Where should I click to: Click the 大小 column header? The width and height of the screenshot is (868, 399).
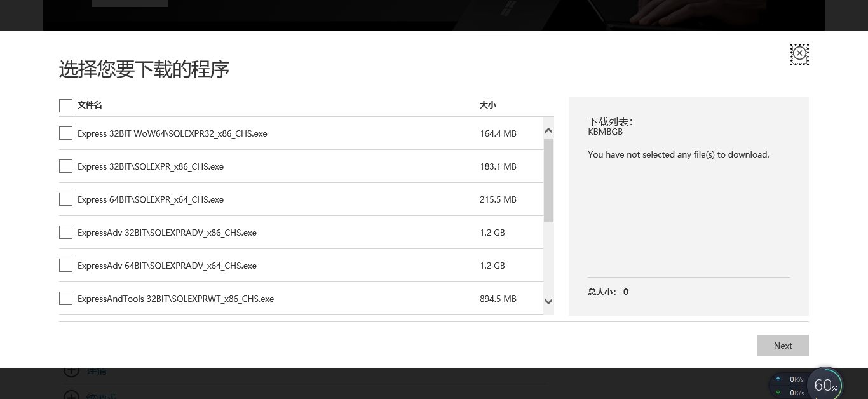tap(487, 105)
